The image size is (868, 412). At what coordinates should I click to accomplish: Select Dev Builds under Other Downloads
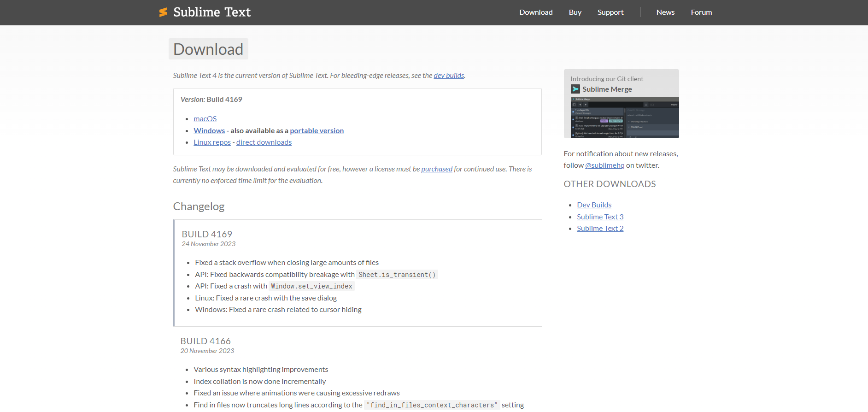(594, 205)
